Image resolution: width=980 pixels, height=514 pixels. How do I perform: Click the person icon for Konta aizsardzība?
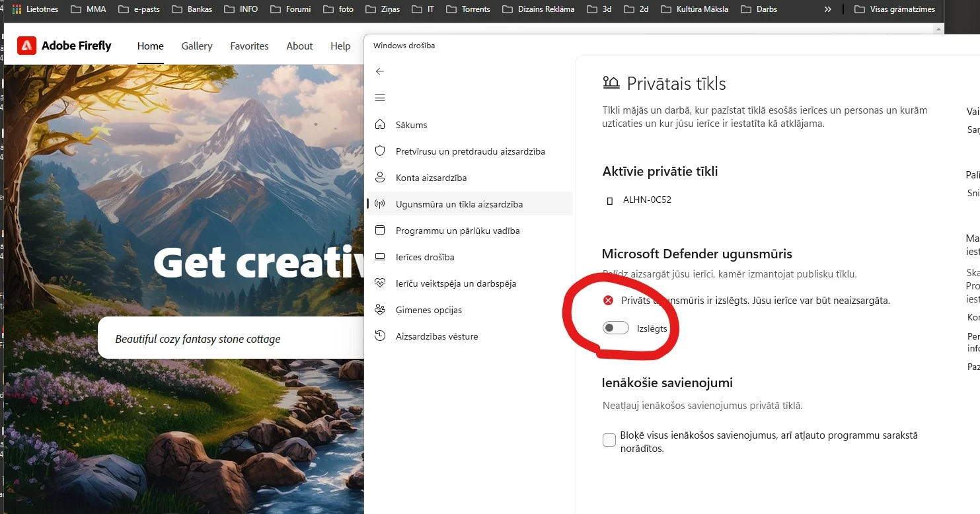point(380,177)
